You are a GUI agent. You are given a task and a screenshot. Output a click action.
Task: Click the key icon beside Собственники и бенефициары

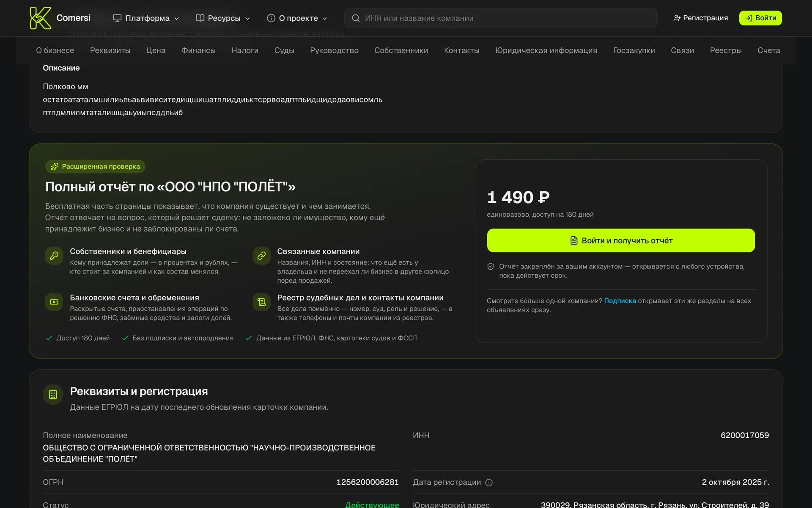click(x=54, y=256)
